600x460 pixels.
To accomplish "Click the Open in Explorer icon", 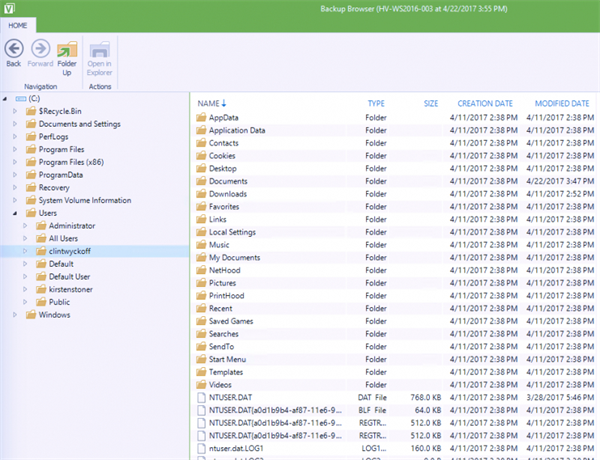I will pyautogui.click(x=100, y=50).
